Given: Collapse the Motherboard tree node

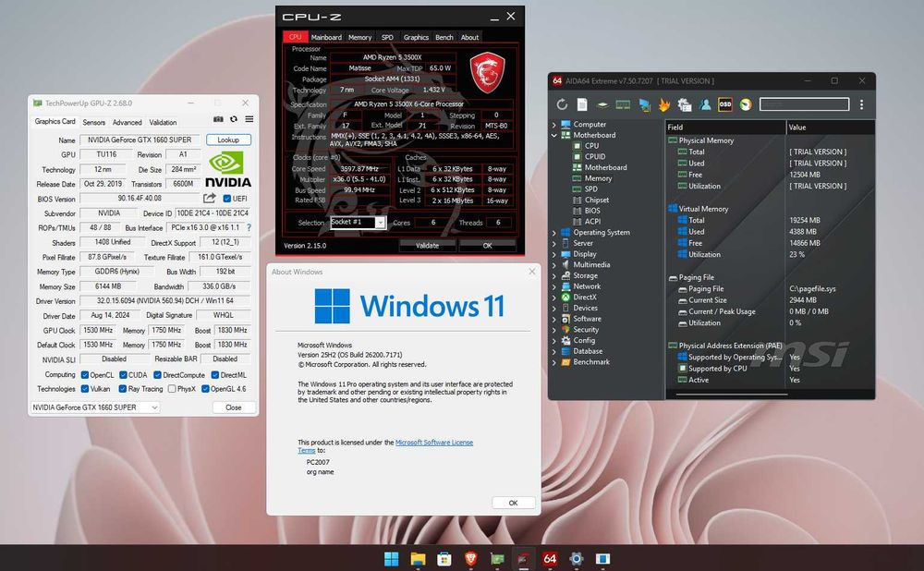Looking at the screenshot, I should (553, 135).
